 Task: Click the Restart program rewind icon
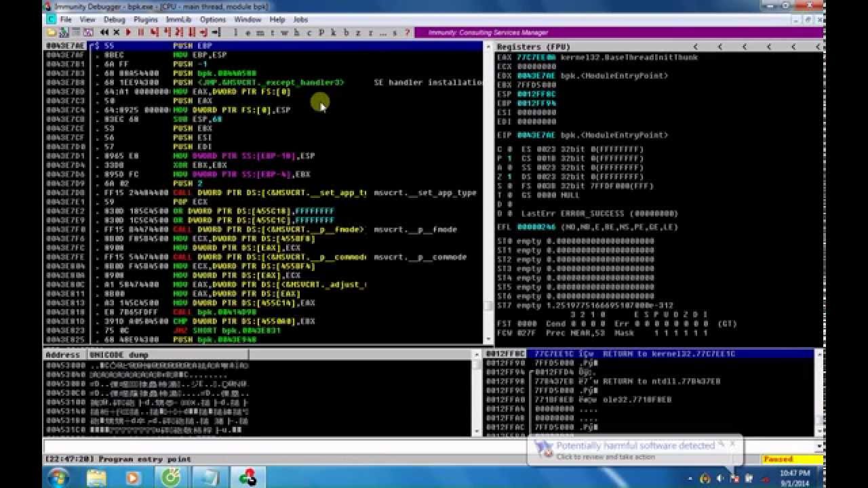(x=103, y=33)
